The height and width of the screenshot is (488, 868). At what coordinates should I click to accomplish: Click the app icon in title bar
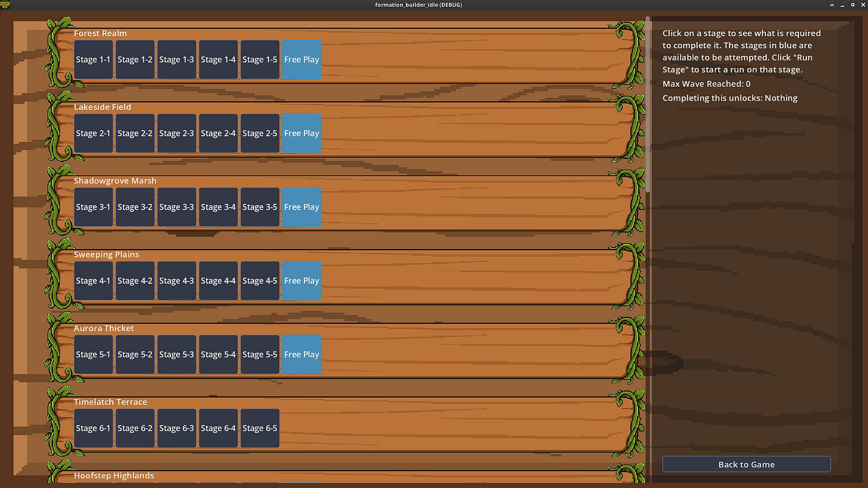tap(5, 5)
